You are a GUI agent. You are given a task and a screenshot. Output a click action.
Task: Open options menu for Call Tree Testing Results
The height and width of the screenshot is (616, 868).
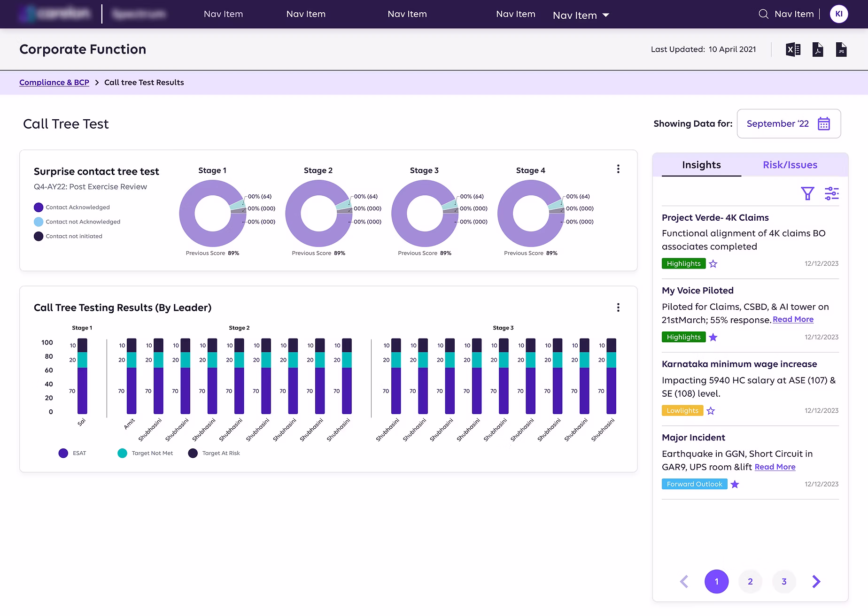618,308
